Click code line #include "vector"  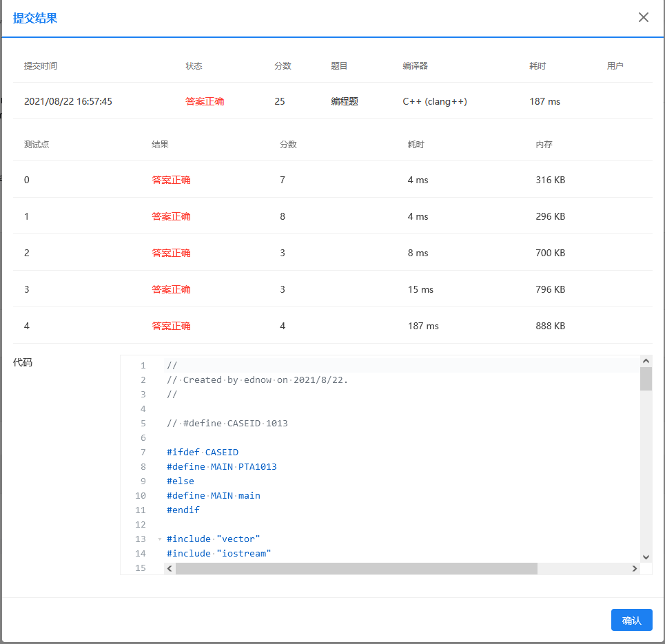[213, 539]
